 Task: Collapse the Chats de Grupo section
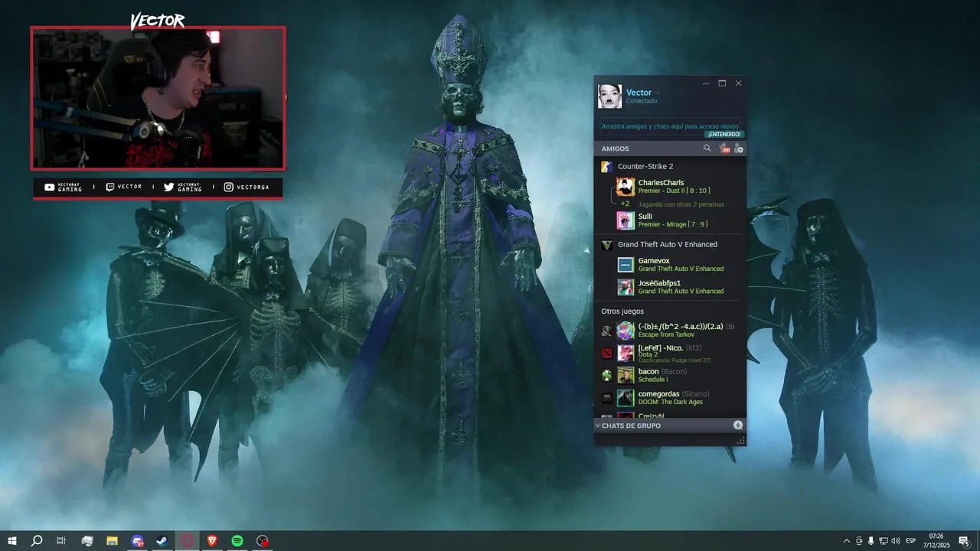pos(598,425)
